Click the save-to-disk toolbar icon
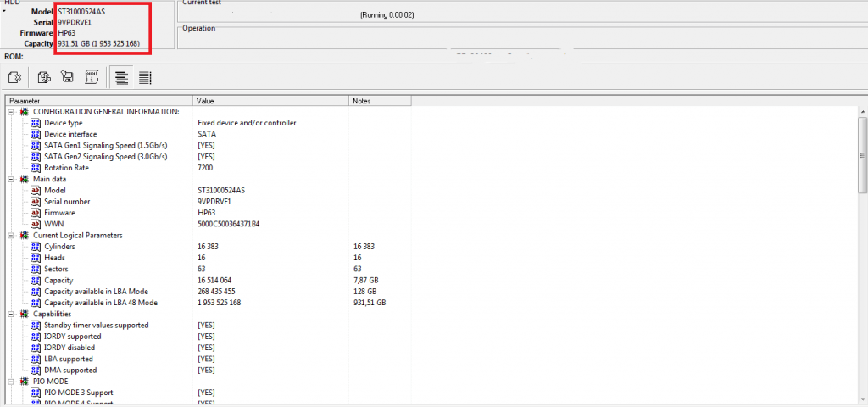Viewport: 868px width, 407px height. click(68, 78)
